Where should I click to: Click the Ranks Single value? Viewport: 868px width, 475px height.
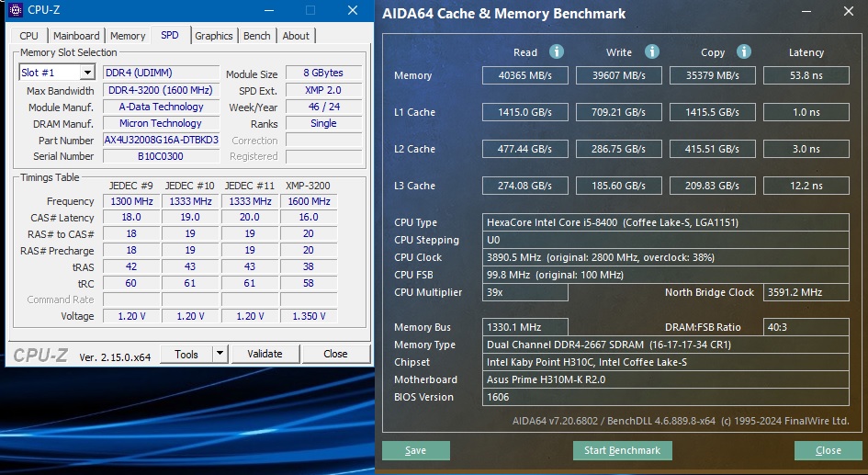[x=324, y=123]
